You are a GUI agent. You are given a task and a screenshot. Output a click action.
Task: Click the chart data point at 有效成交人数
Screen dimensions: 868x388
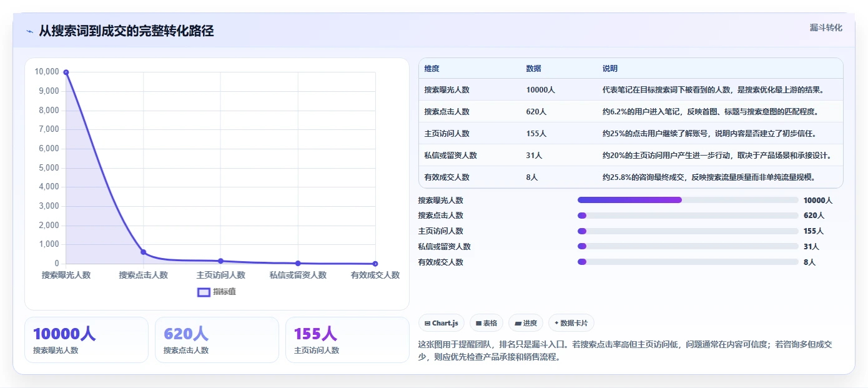click(375, 264)
